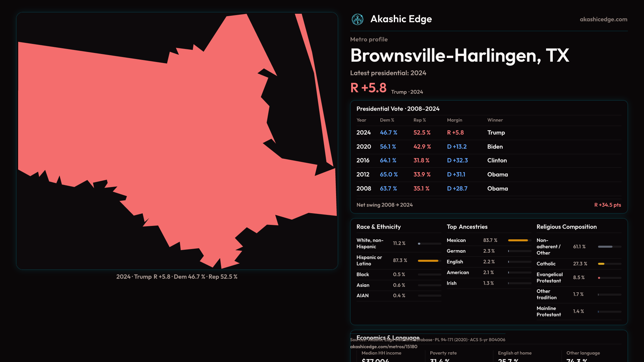
Task: Click the Mexican ancestry percentage bar
Action: (519, 240)
